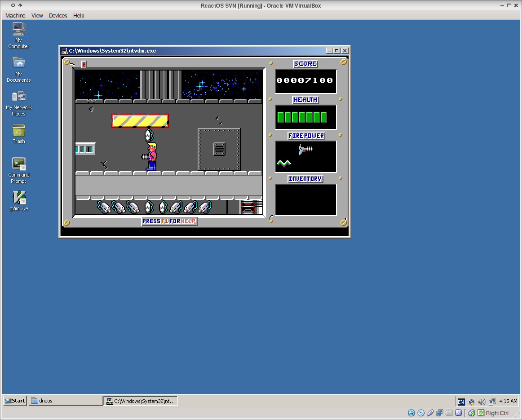Close the ntvdm.exe window
This screenshot has width=522, height=420.
tap(345, 51)
